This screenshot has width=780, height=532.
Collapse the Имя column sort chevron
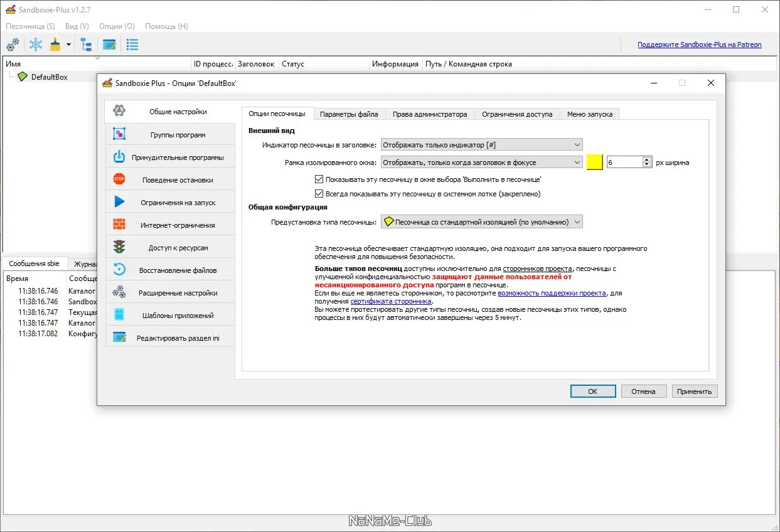[97, 58]
